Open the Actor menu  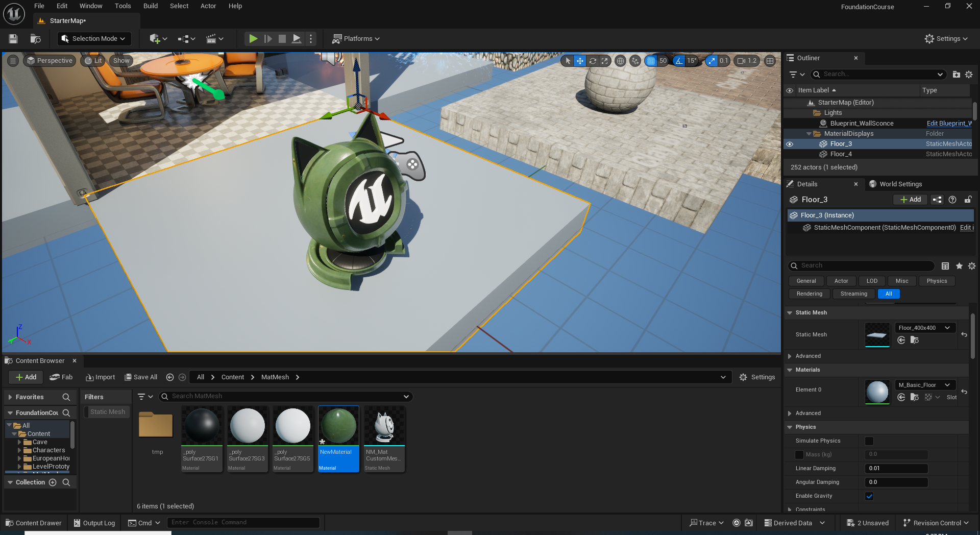[x=208, y=6]
